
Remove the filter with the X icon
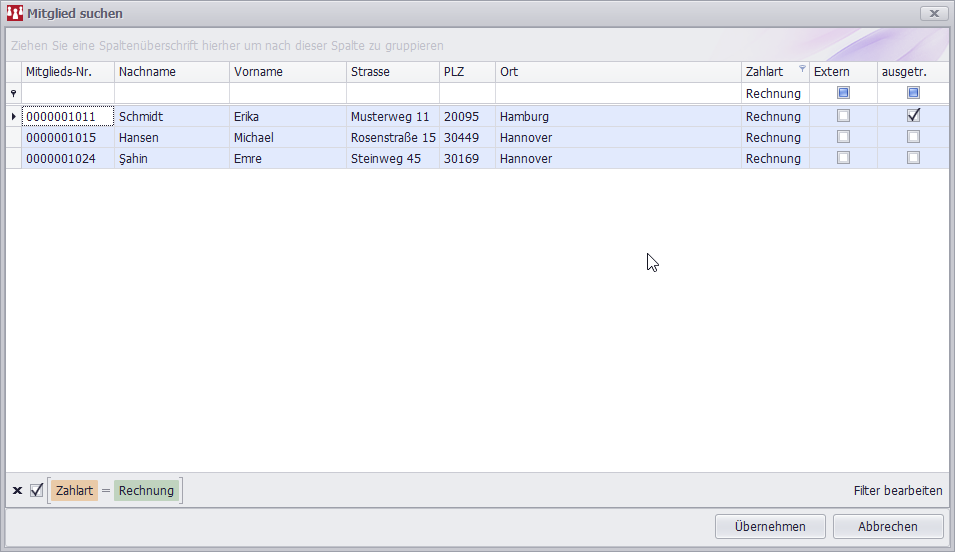click(x=17, y=490)
